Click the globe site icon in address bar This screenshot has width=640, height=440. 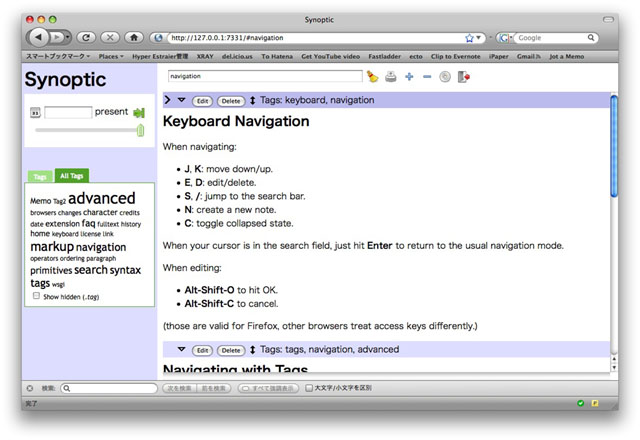158,38
